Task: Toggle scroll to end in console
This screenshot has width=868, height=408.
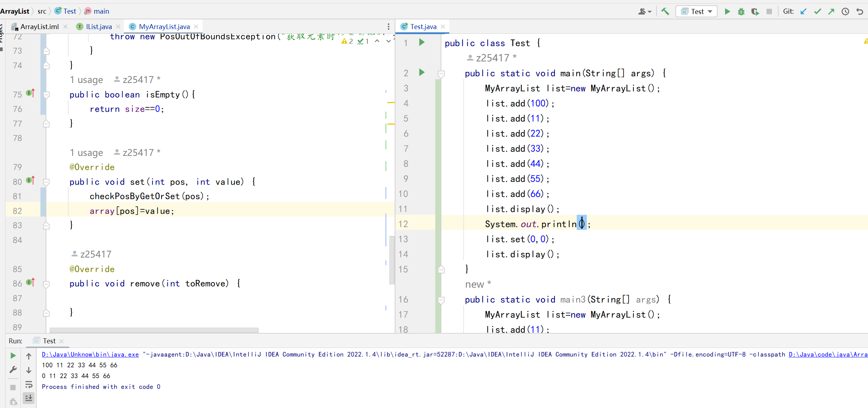Action: click(x=29, y=398)
